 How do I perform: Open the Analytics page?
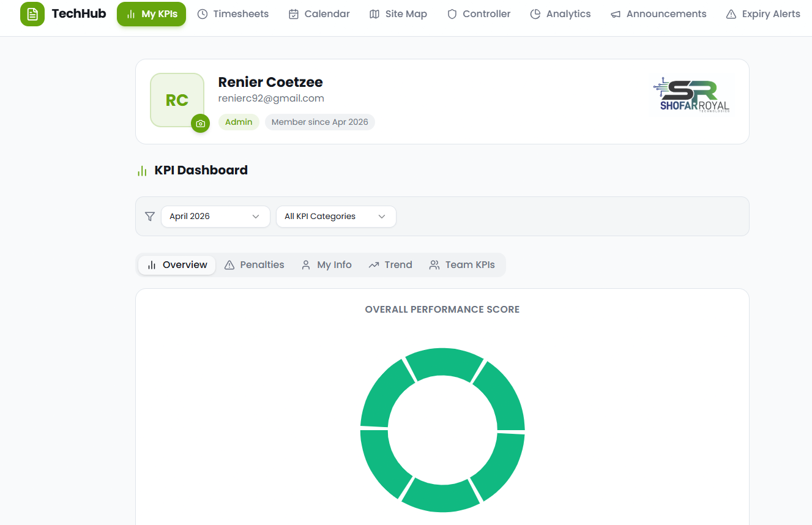click(561, 14)
